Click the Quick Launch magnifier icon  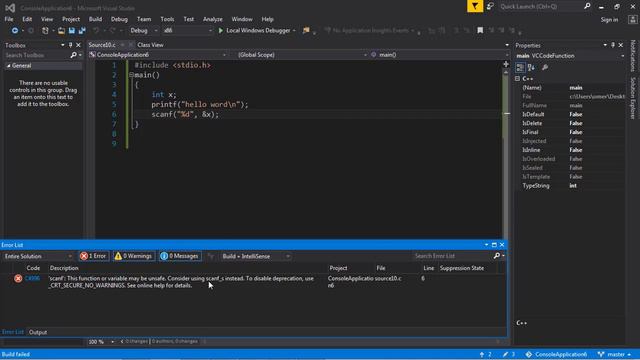tap(587, 6)
